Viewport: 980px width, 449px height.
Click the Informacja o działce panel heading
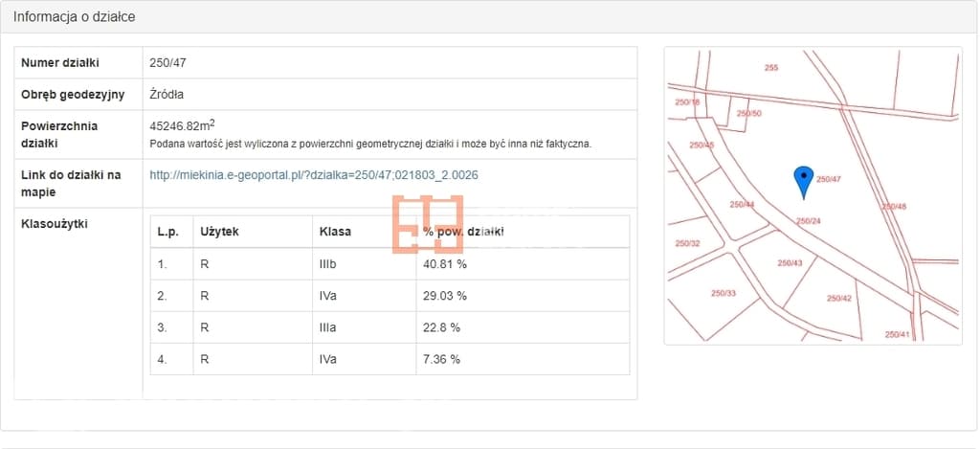pyautogui.click(x=75, y=17)
